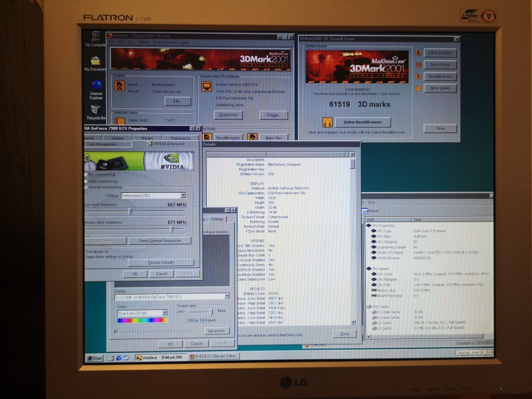This screenshot has height=399, width=532.
Task: Click the Memory clock frequency slider handle
Action: pos(172,229)
